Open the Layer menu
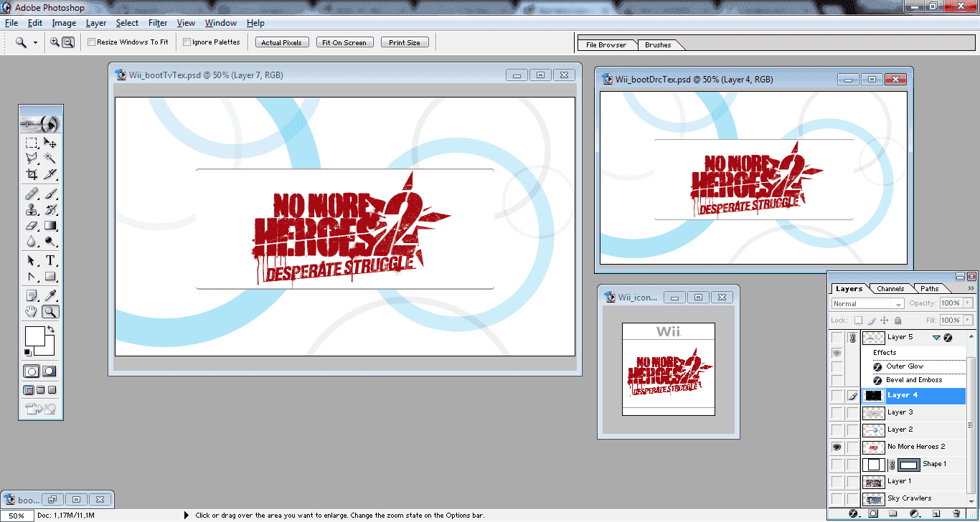Screen dimensions: 980x522 pos(96,23)
